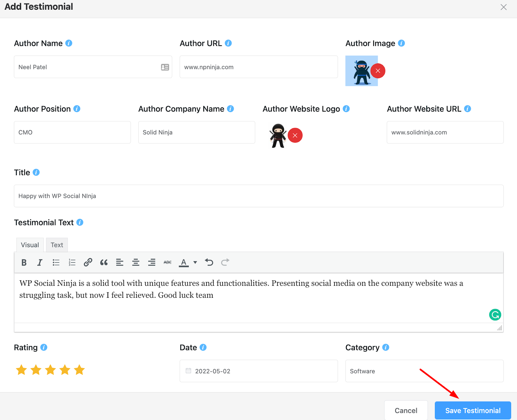Focus the Author URL field
Screen dimensions: 517x420
[x=259, y=67]
